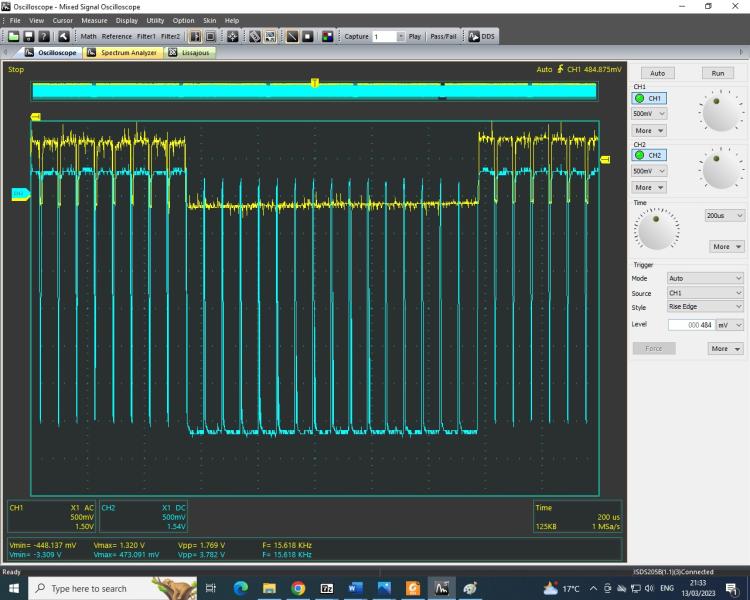Click the Time base rotary knob

coord(656,232)
